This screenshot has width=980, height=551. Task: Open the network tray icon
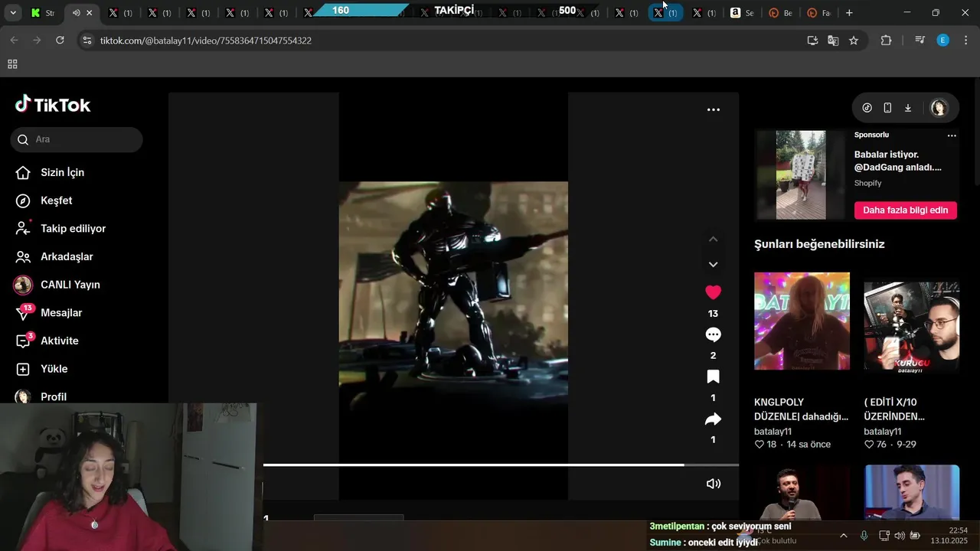884,536
